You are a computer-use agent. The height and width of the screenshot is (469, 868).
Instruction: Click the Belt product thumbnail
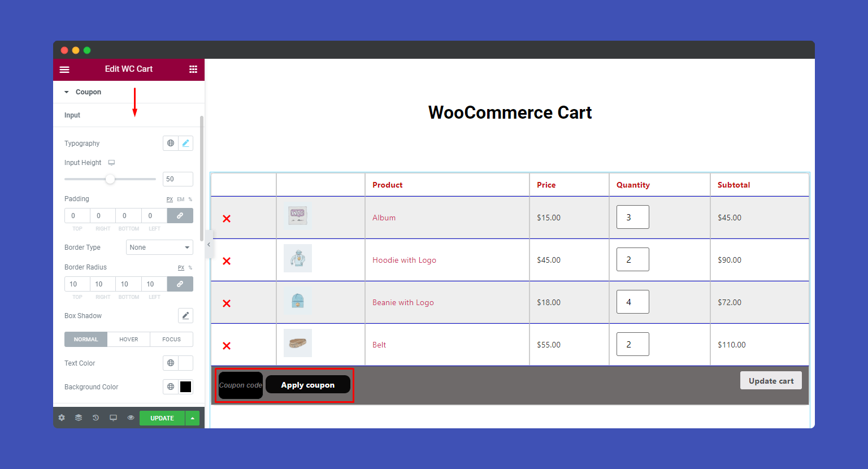(298, 343)
